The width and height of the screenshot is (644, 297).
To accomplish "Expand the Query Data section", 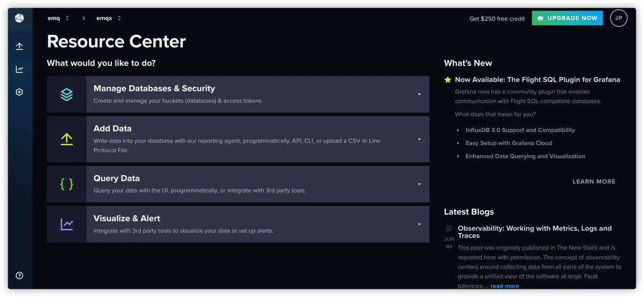I will (x=419, y=184).
